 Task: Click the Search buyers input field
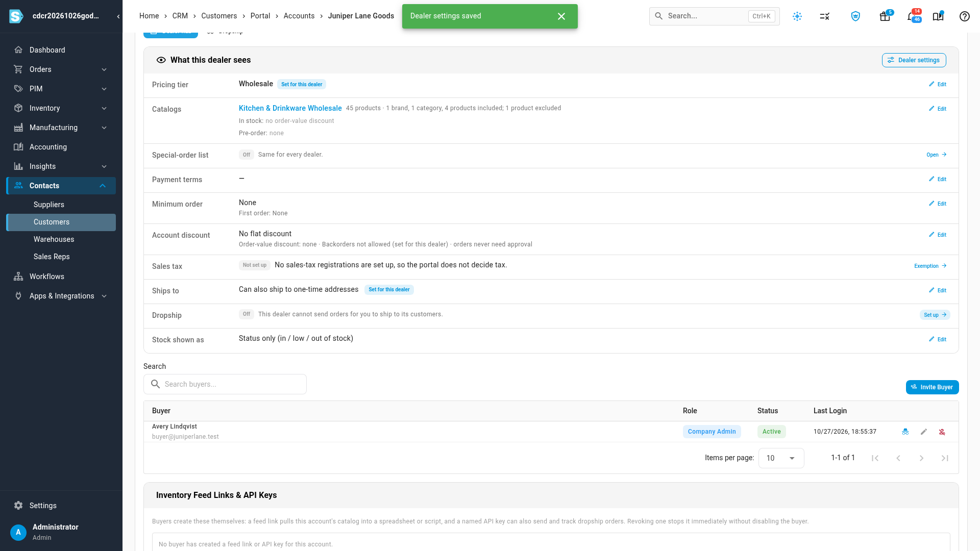click(225, 384)
